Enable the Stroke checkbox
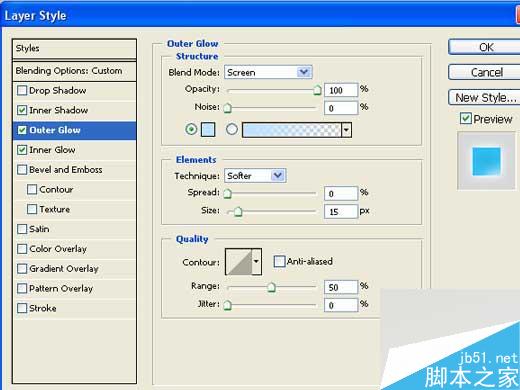This screenshot has height=390, width=520. [22, 308]
